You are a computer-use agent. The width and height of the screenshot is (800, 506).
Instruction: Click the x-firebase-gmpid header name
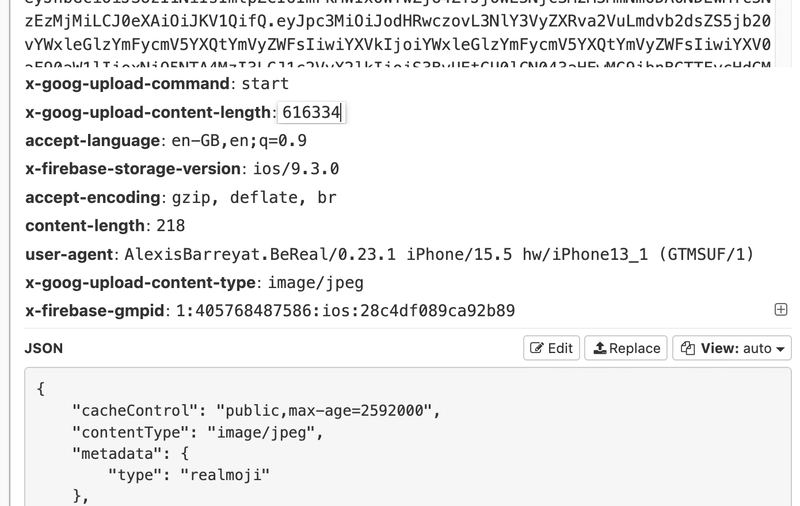[x=94, y=311]
